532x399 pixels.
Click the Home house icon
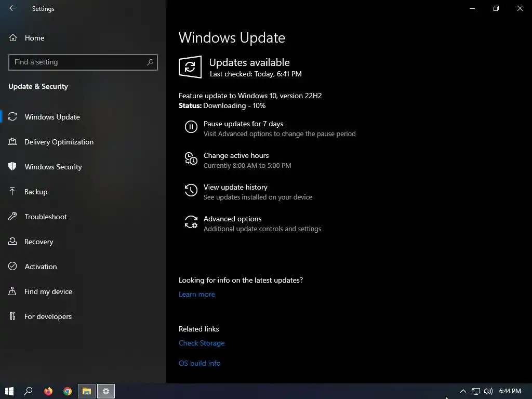(x=13, y=37)
